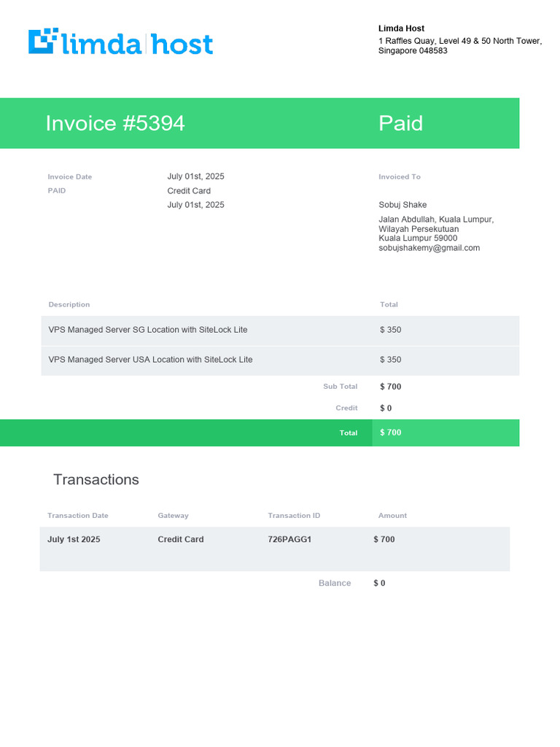The width and height of the screenshot is (560, 747).
Task: Click the transaction date 'July 1st 2025'
Action: click(x=74, y=539)
